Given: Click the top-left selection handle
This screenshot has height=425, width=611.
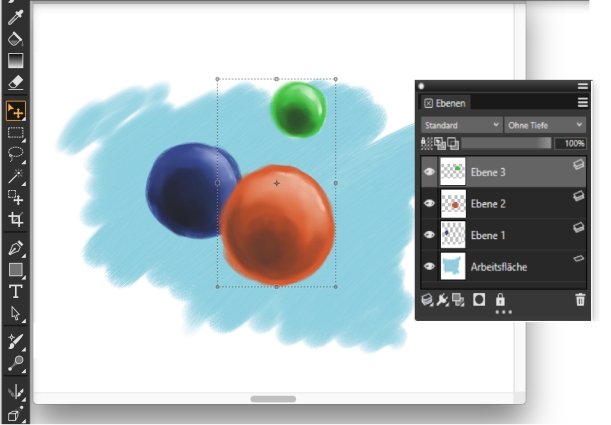Looking at the screenshot, I should 217,79.
